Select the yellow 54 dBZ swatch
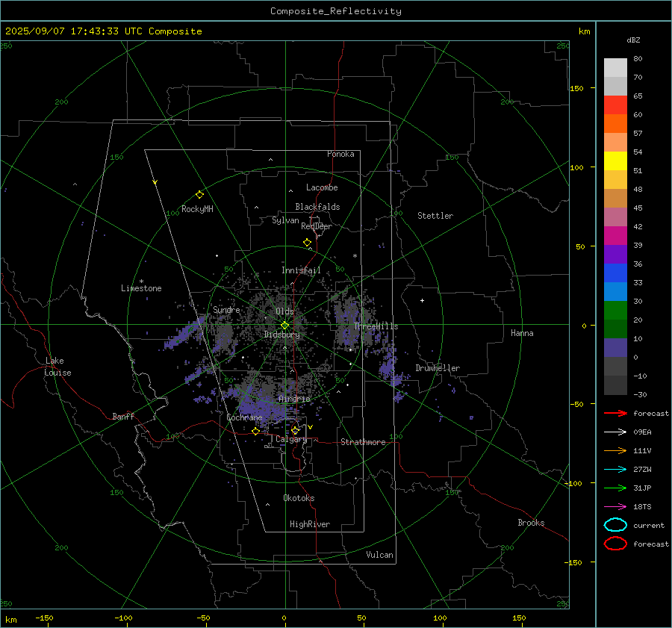672x628 pixels. pyautogui.click(x=615, y=161)
